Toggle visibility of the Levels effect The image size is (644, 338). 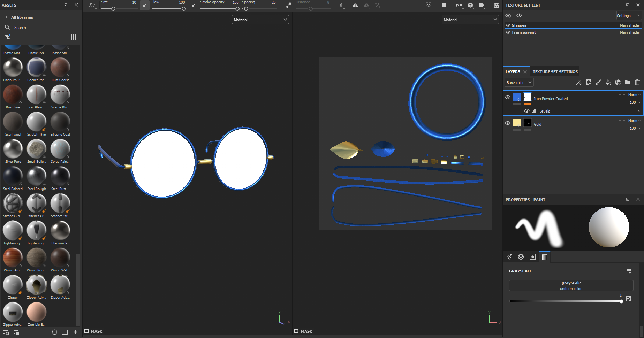pyautogui.click(x=526, y=111)
